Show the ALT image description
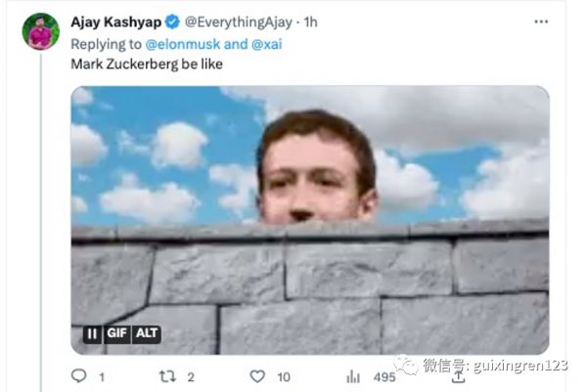The height and width of the screenshot is (392, 587). pyautogui.click(x=147, y=334)
